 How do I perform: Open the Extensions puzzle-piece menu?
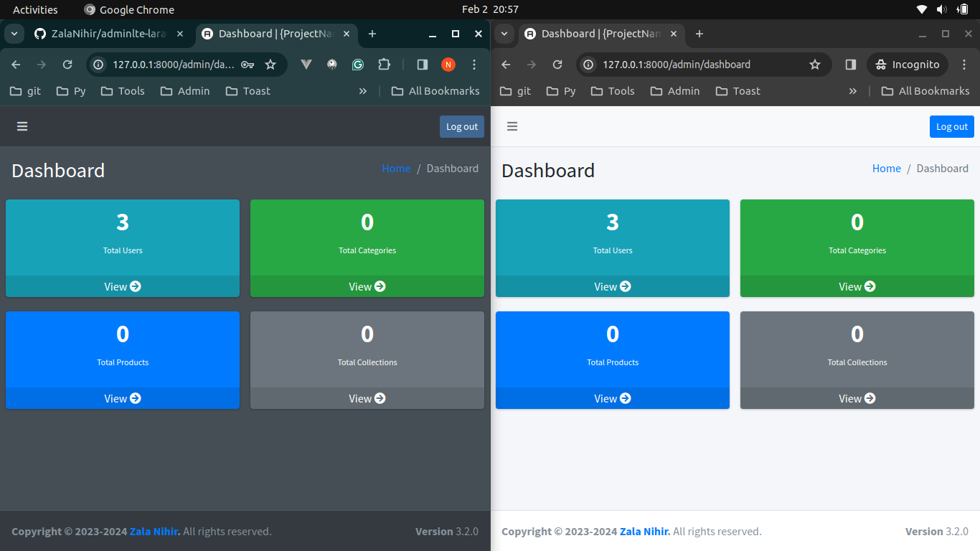click(x=384, y=65)
